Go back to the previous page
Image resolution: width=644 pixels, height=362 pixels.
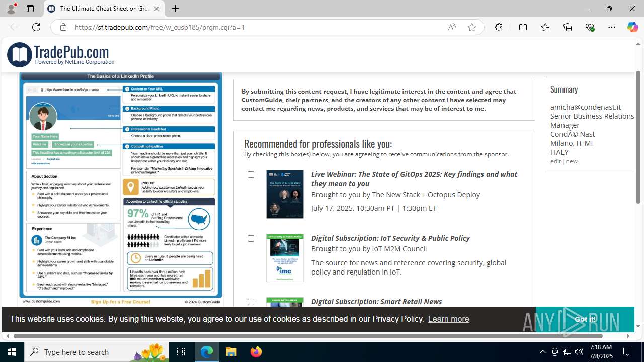14,27
